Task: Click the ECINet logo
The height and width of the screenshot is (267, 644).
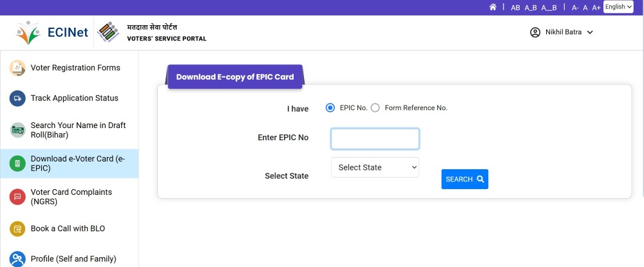Action: tap(49, 33)
